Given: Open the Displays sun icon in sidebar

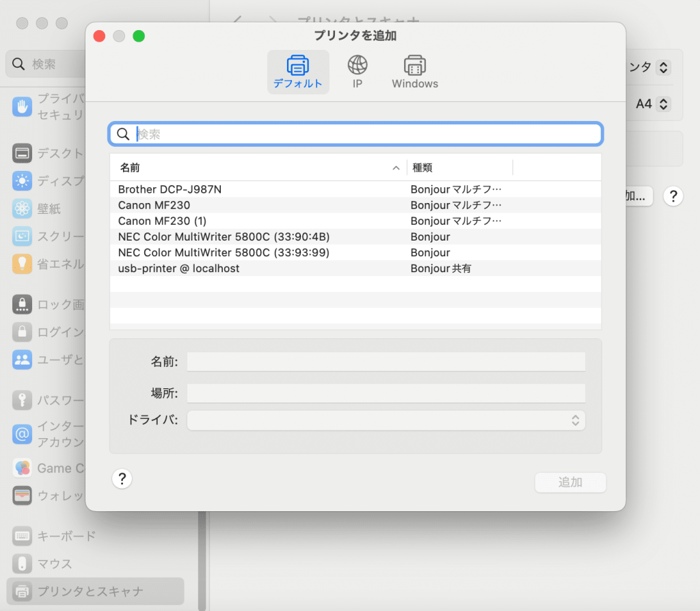Looking at the screenshot, I should (x=23, y=181).
